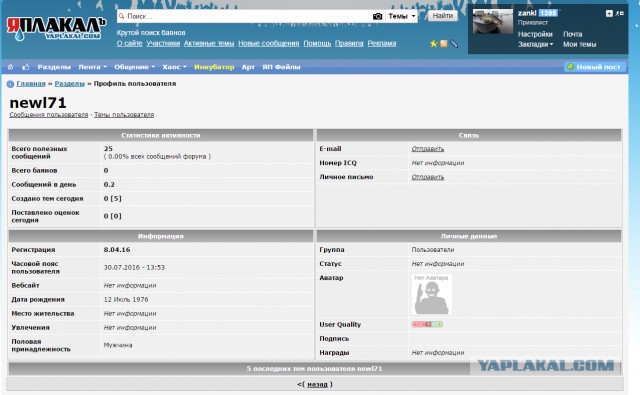Image resolution: width=640 pixels, height=395 pixels.
Task: Click the orange RSS feed icon
Action: click(444, 43)
